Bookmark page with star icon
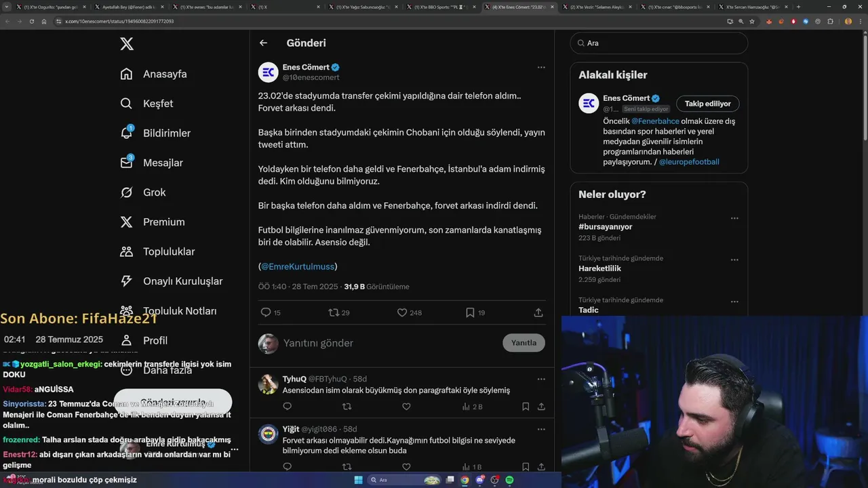 coord(752,21)
